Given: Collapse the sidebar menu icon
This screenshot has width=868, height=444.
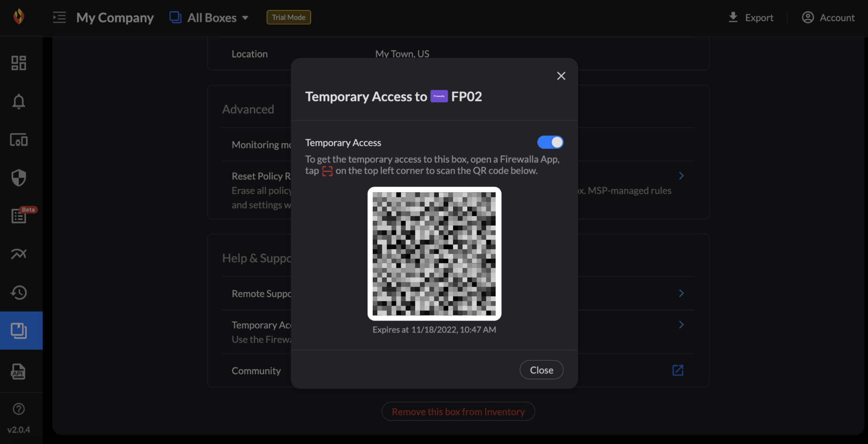Looking at the screenshot, I should 59,17.
